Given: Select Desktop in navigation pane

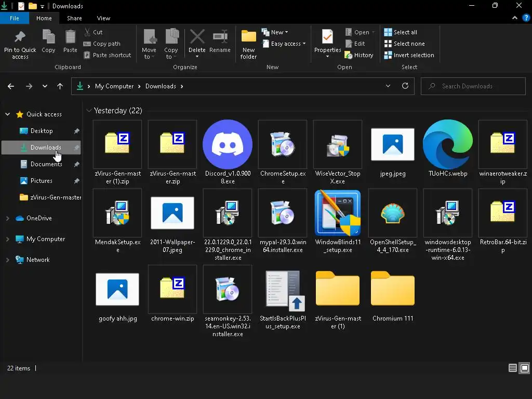Looking at the screenshot, I should point(42,131).
